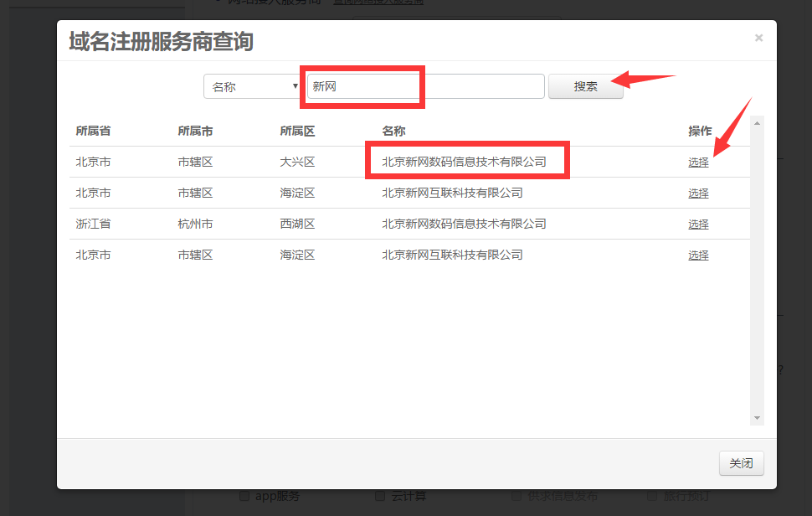Select the 杭州市 cell

point(195,224)
